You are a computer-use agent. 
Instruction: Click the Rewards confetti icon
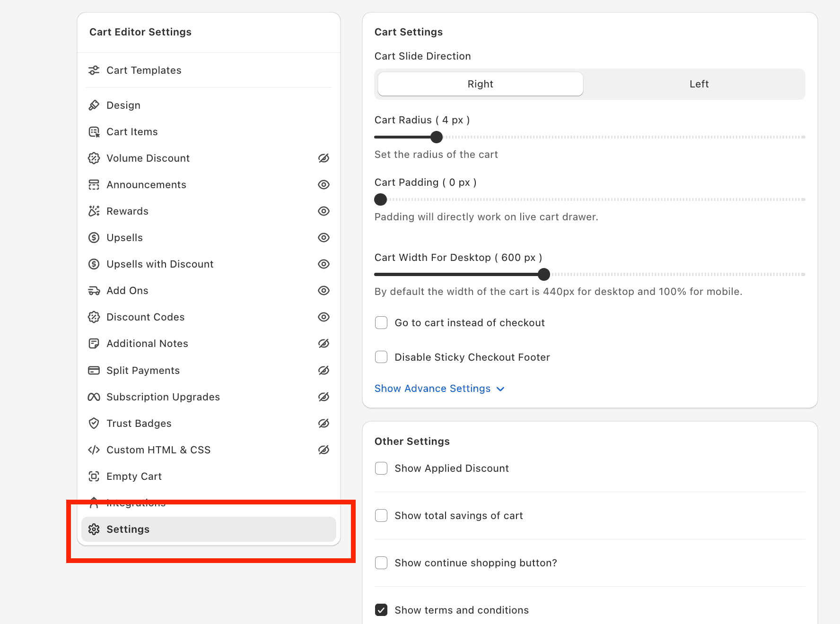94,211
